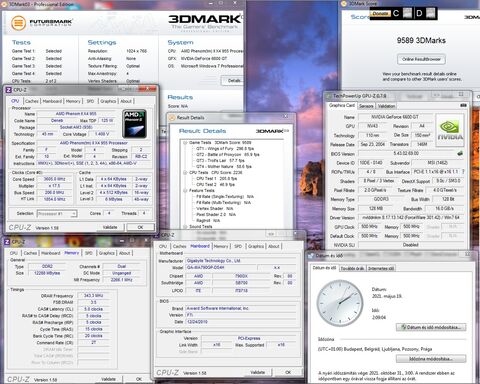Screen dimensions: 480x384
Task: Click CPU-Z title bar icon of CPU tab window
Action: coord(9,90)
